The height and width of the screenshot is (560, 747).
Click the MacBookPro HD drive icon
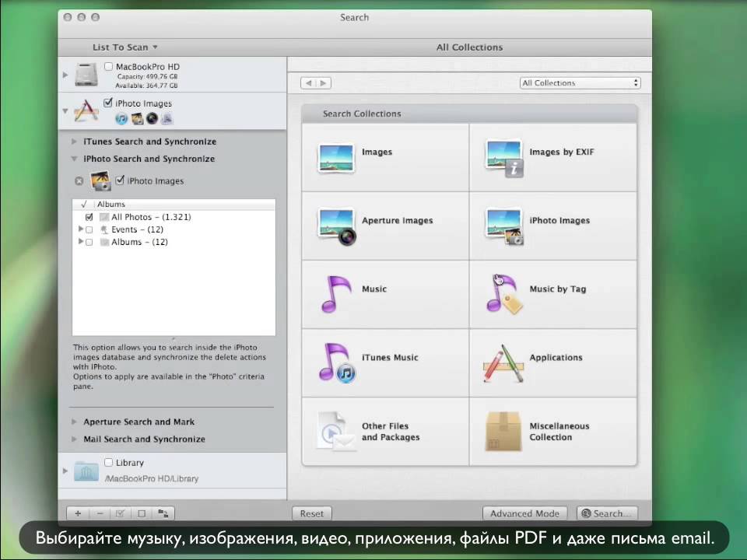point(86,75)
